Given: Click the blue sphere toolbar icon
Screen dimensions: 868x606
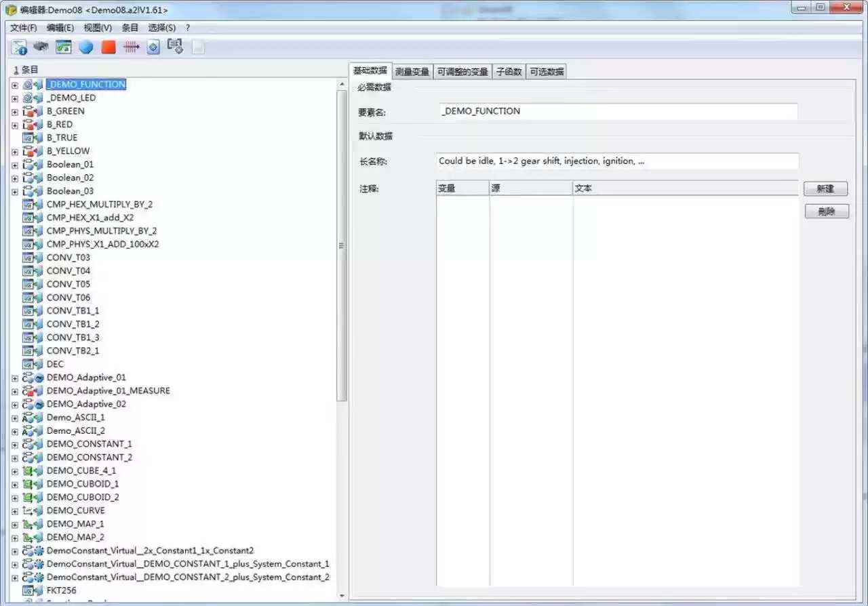Looking at the screenshot, I should [86, 47].
